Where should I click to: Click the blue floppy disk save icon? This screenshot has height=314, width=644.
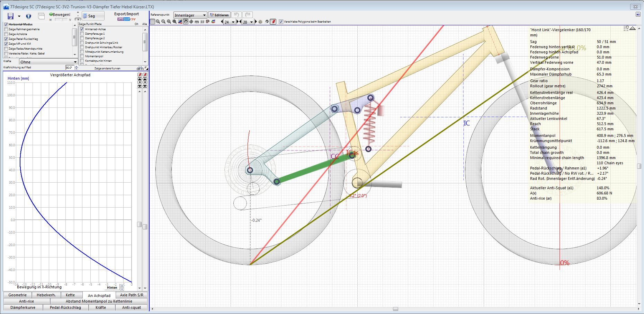click(x=10, y=16)
